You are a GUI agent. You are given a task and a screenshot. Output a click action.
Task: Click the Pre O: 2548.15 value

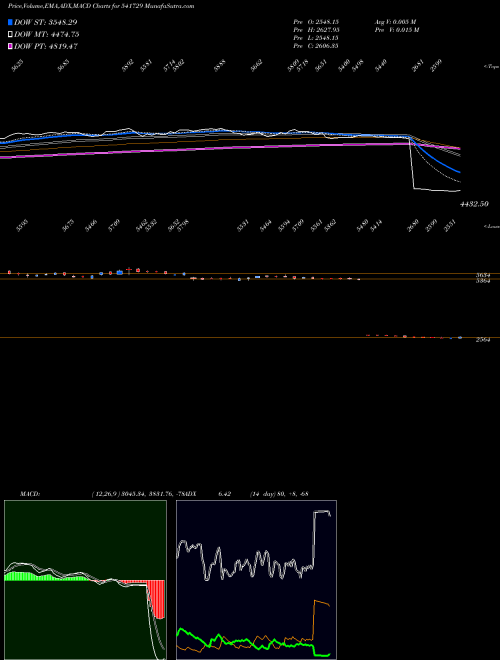[x=316, y=21]
